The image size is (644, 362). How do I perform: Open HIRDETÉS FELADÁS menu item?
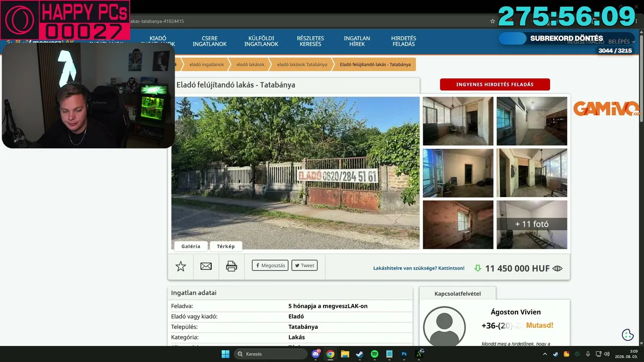tap(404, 41)
